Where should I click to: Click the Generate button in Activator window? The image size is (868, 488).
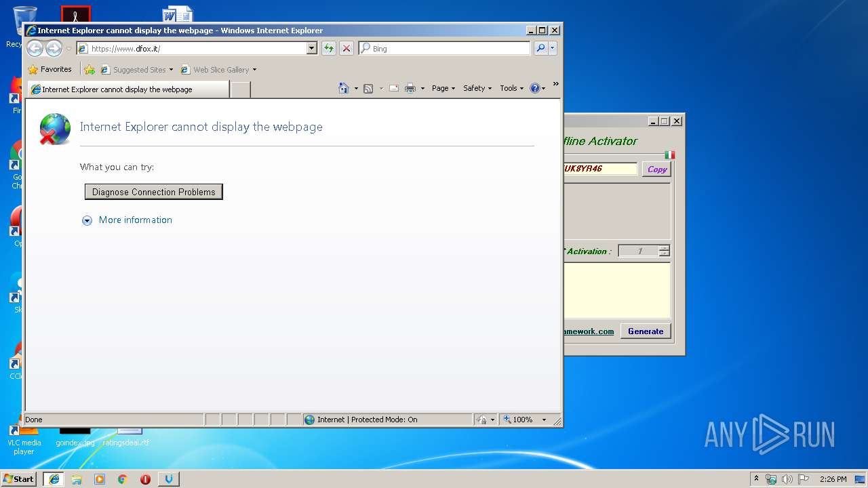[646, 331]
